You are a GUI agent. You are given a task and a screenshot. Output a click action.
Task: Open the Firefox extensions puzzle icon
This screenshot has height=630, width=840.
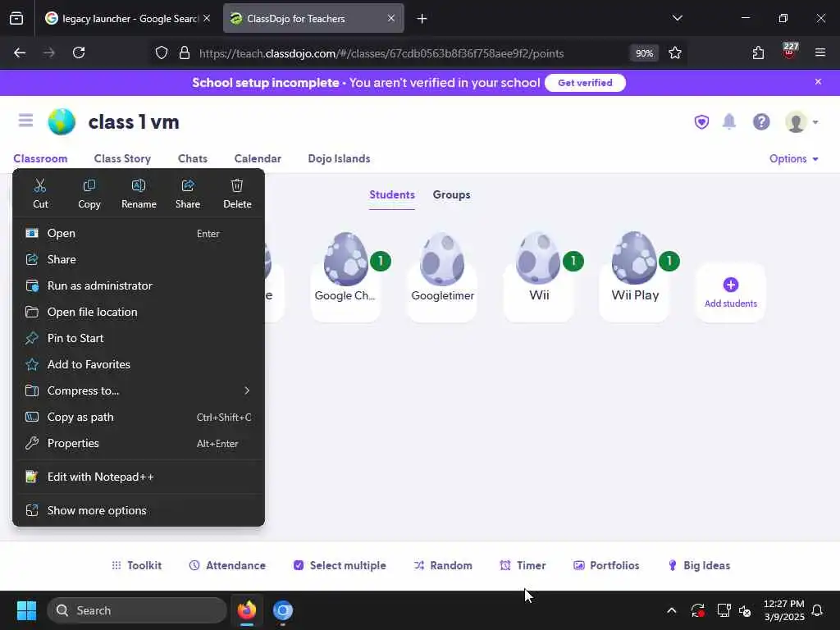pos(758,53)
